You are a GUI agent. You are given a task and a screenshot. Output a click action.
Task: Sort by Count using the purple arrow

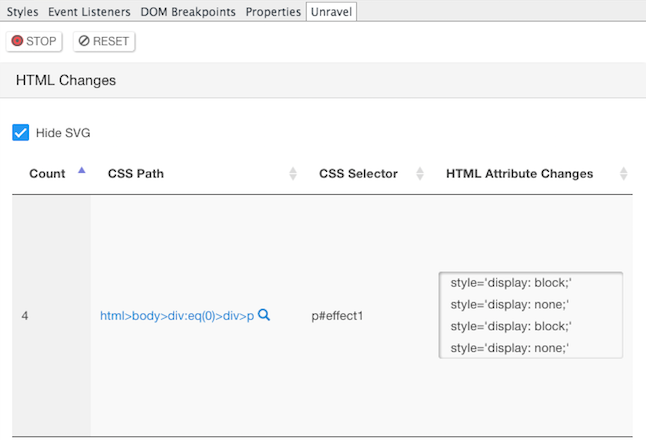click(x=82, y=170)
